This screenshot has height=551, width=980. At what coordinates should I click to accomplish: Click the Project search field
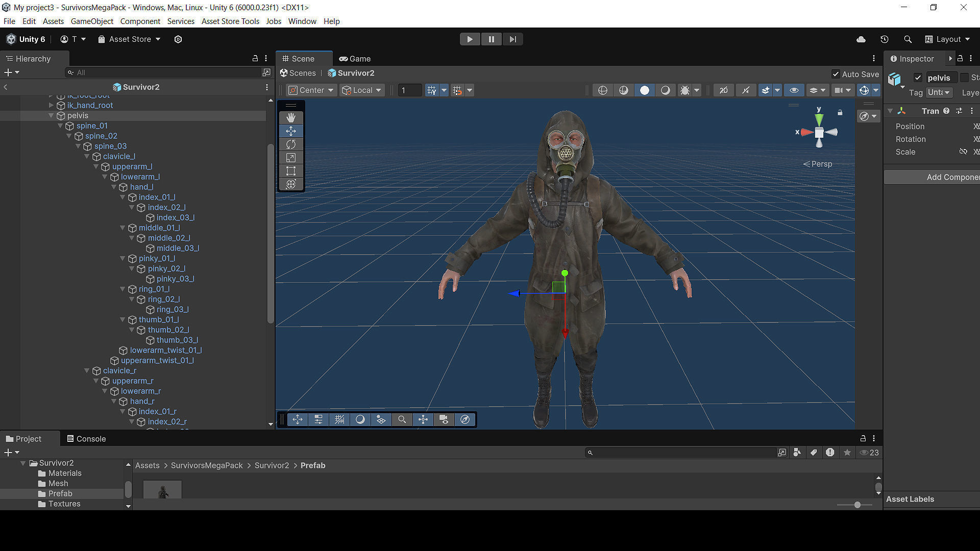(681, 453)
